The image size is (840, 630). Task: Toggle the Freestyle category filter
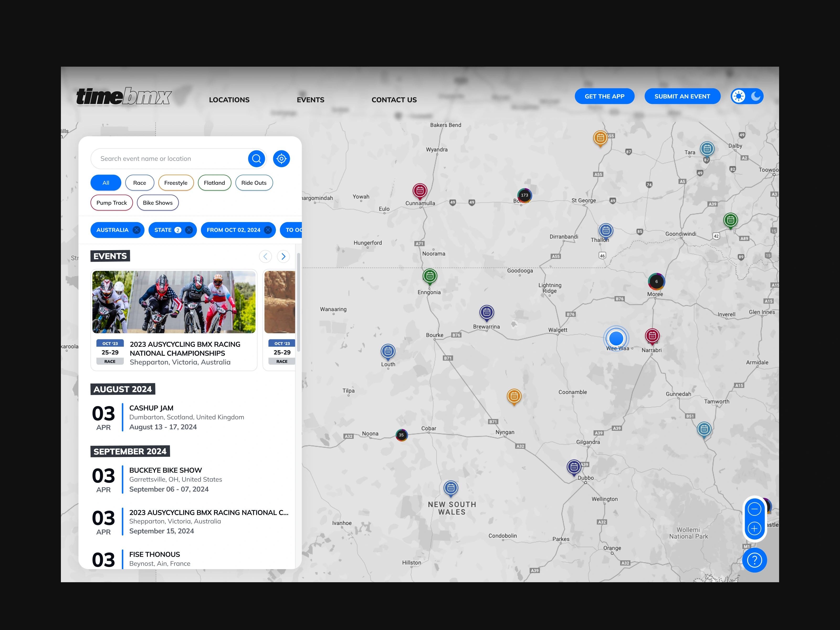click(x=175, y=183)
